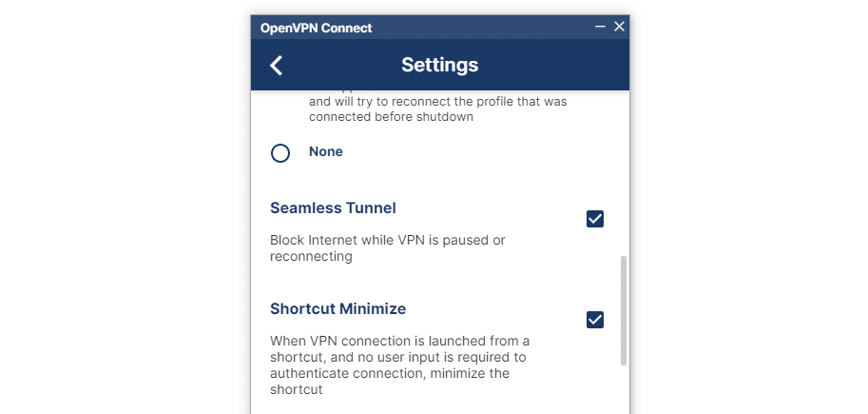
Task: Uncheck the Shortcut Minimize checkbox
Action: pos(595,320)
